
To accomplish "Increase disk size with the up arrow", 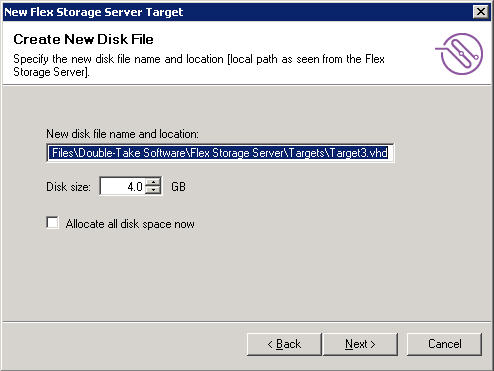I will [x=153, y=182].
